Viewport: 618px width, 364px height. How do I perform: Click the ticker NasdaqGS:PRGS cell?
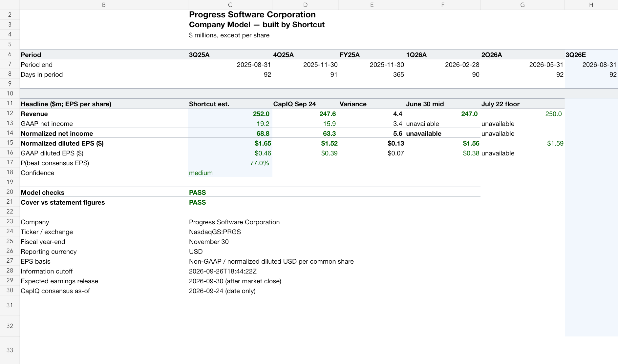215,232
